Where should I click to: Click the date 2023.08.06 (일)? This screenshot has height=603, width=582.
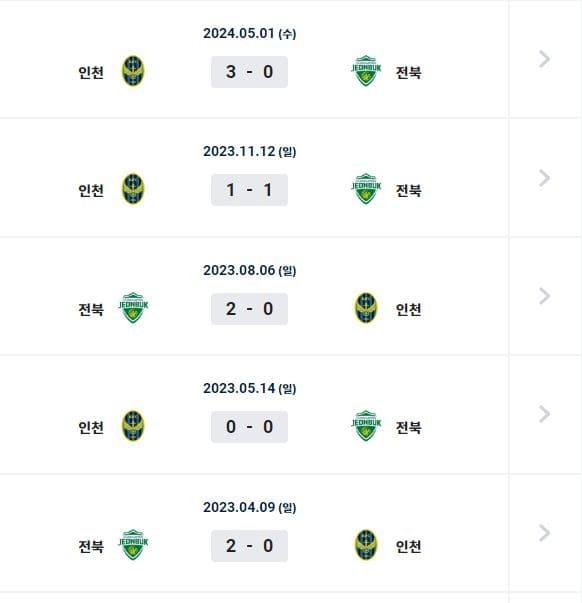point(250,270)
